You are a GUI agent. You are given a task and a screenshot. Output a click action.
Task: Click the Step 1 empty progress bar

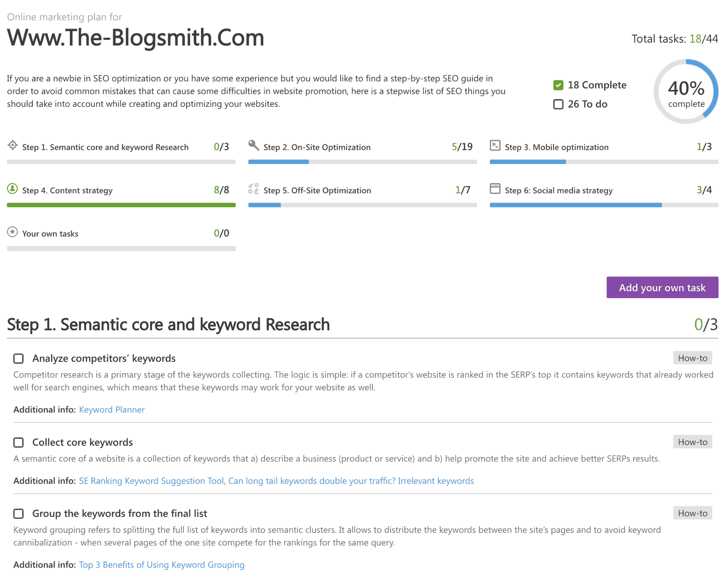point(121,162)
